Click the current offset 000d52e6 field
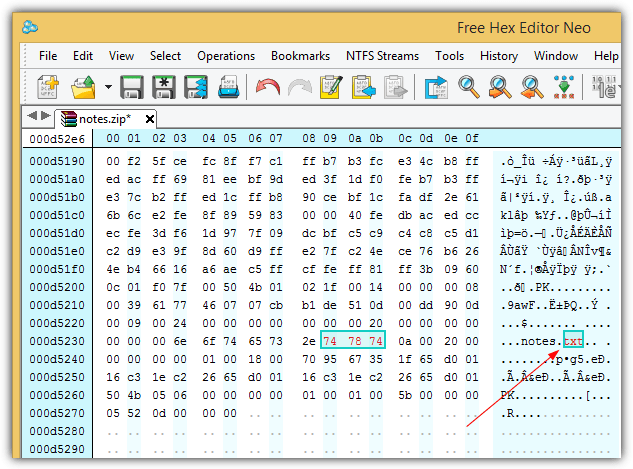This screenshot has height=469, width=633. (57, 139)
